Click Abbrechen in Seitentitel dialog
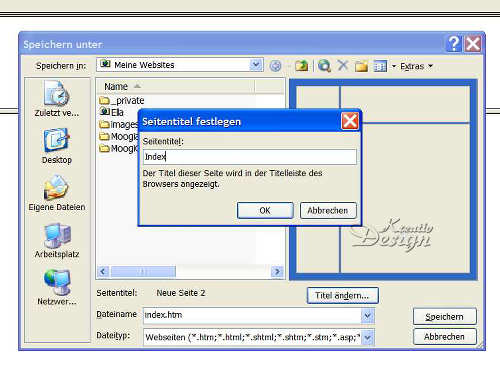The height and width of the screenshot is (371, 500). (x=328, y=210)
